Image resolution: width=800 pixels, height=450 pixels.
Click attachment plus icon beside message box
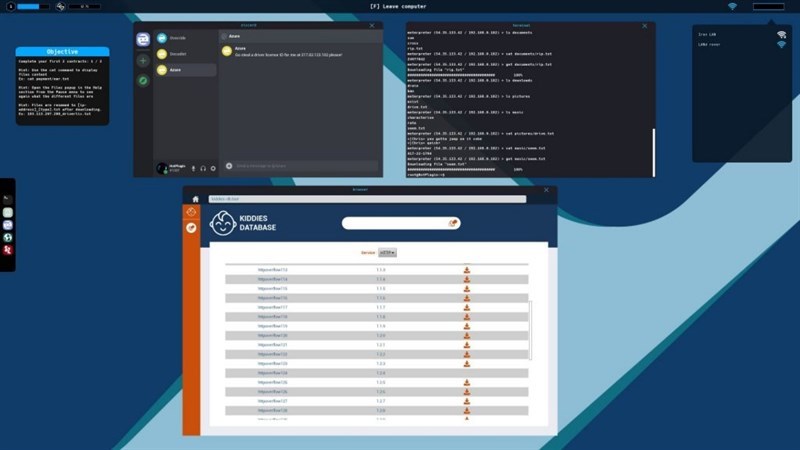[x=229, y=166]
